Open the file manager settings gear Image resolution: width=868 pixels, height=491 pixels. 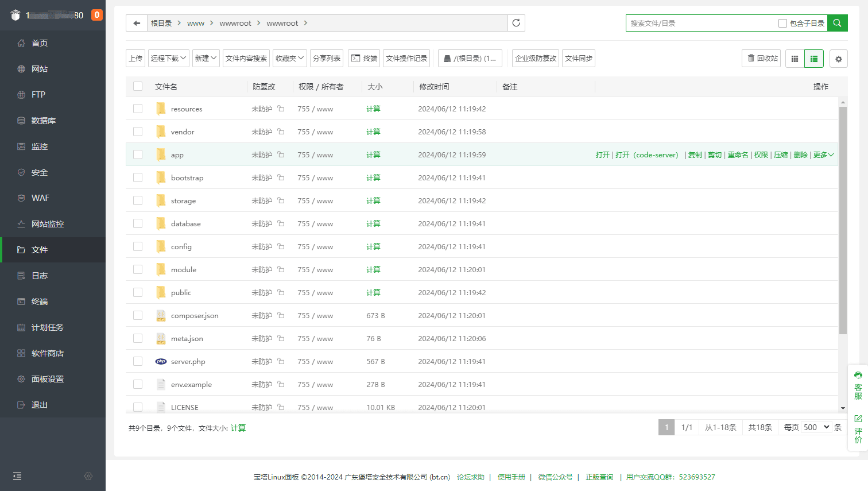click(839, 58)
